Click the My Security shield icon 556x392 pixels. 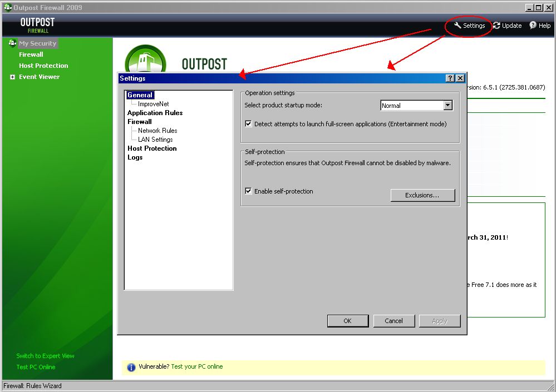click(x=12, y=43)
